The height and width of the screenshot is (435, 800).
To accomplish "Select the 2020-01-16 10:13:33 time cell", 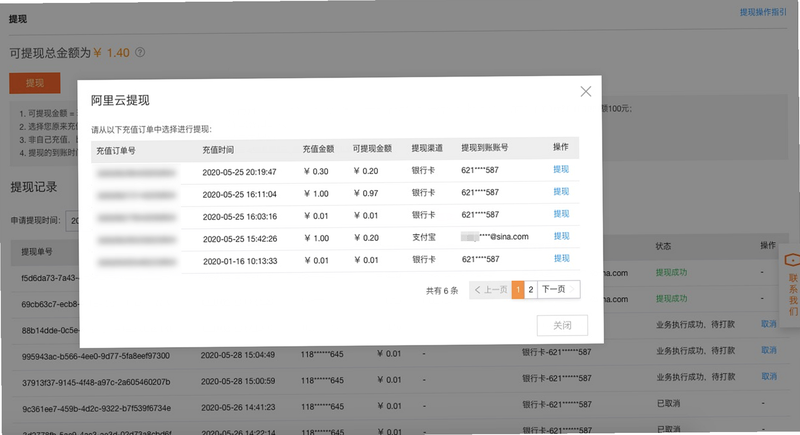I will 240,261.
